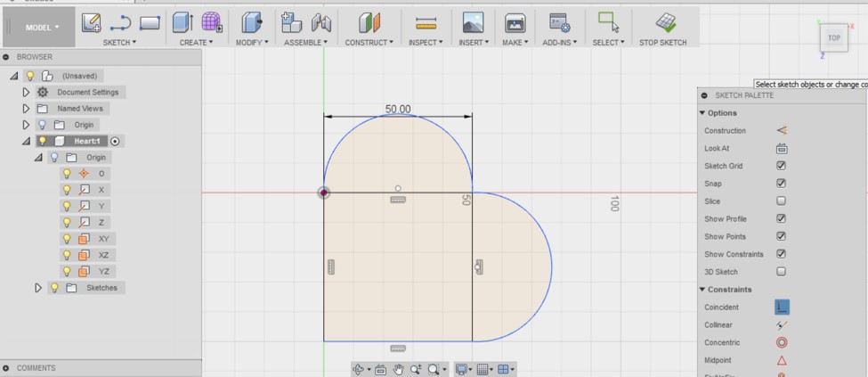Expand the COMMENTS panel

pyautogui.click(x=7, y=368)
